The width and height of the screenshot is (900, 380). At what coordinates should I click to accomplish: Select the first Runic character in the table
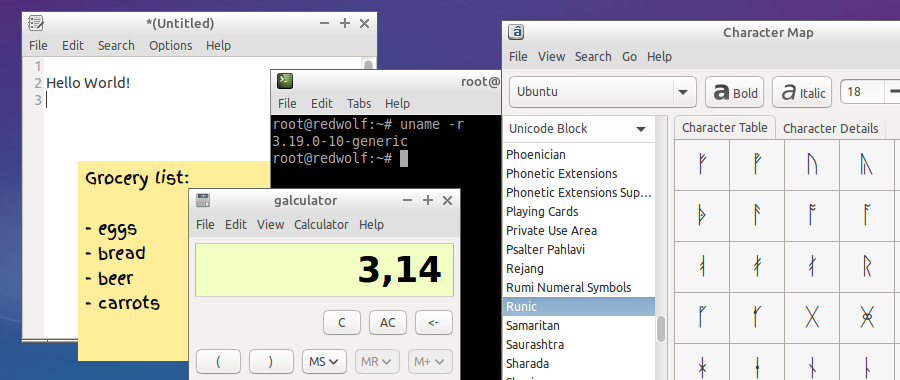pyautogui.click(x=701, y=165)
